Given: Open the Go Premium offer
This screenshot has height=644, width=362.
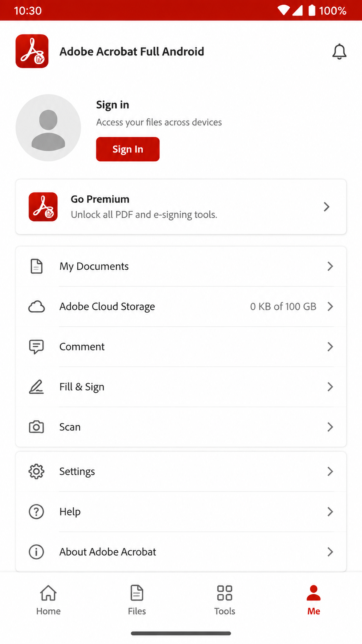Looking at the screenshot, I should [x=181, y=206].
